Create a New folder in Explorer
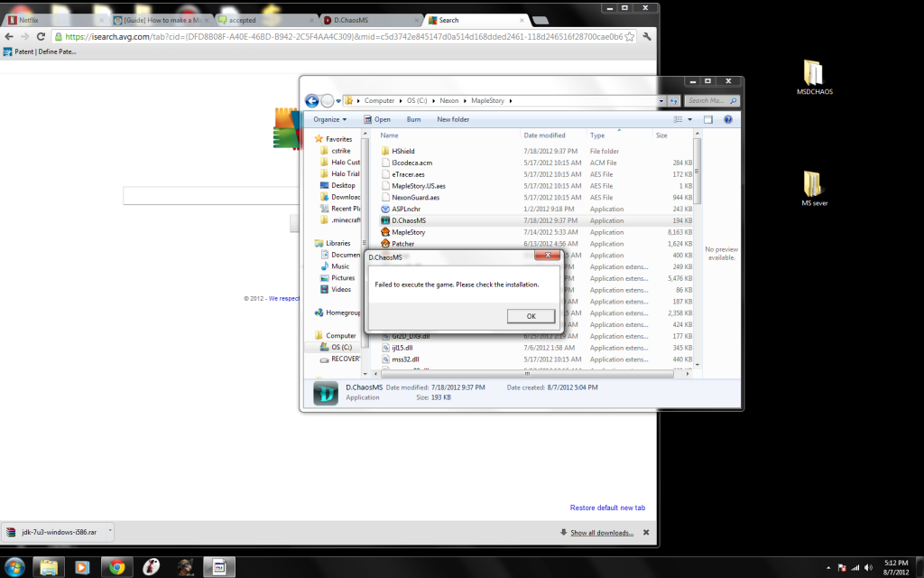Screen dimensions: 924x578 pyautogui.click(x=453, y=119)
